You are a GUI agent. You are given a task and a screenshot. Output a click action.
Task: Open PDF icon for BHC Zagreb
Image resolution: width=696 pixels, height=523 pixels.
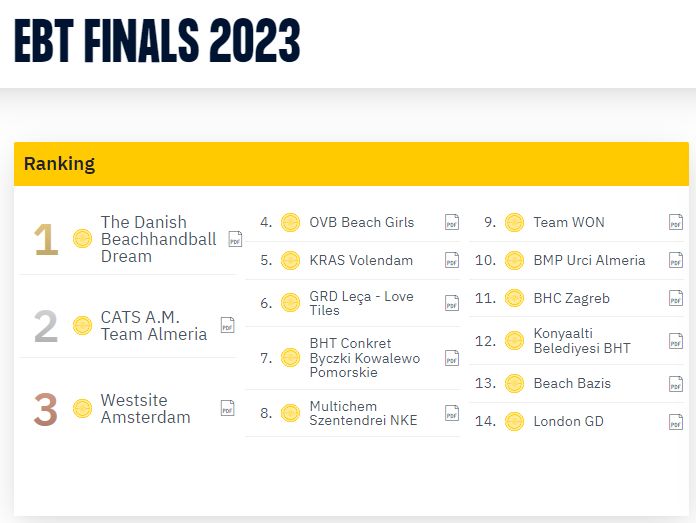tap(676, 298)
